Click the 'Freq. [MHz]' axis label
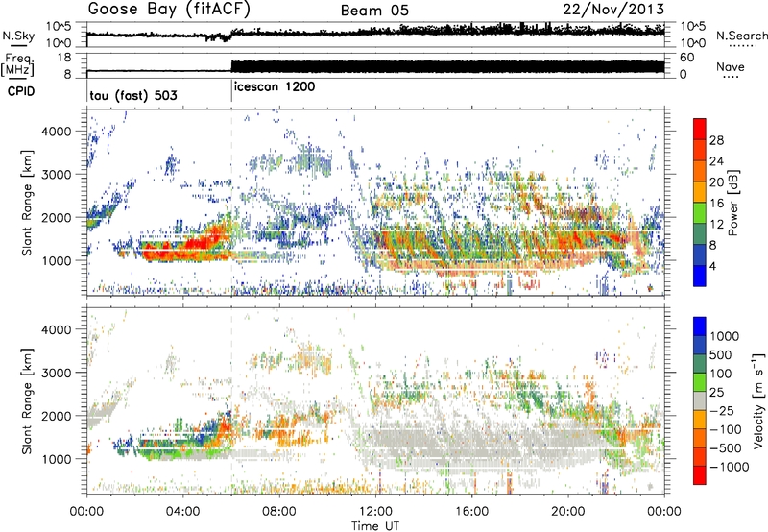The width and height of the screenshot is (768, 532). point(19,64)
